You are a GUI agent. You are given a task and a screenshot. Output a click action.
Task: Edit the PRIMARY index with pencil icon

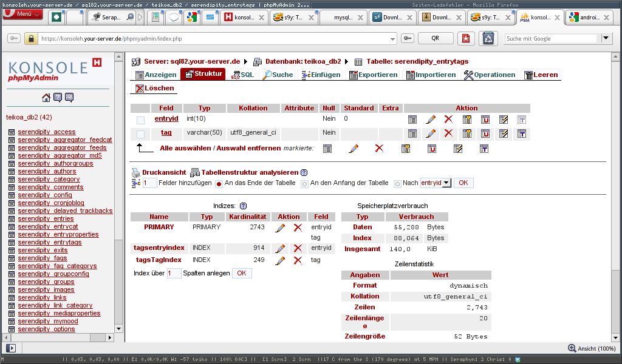point(279,227)
